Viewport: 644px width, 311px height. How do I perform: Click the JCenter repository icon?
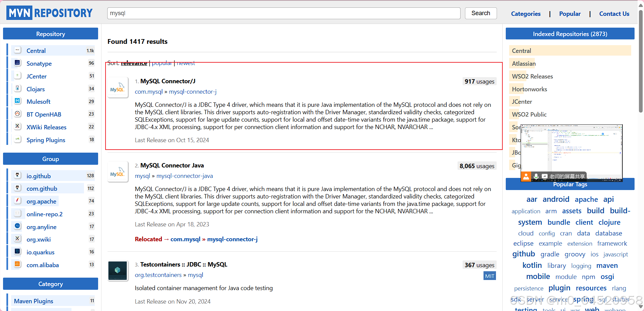pyautogui.click(x=18, y=76)
